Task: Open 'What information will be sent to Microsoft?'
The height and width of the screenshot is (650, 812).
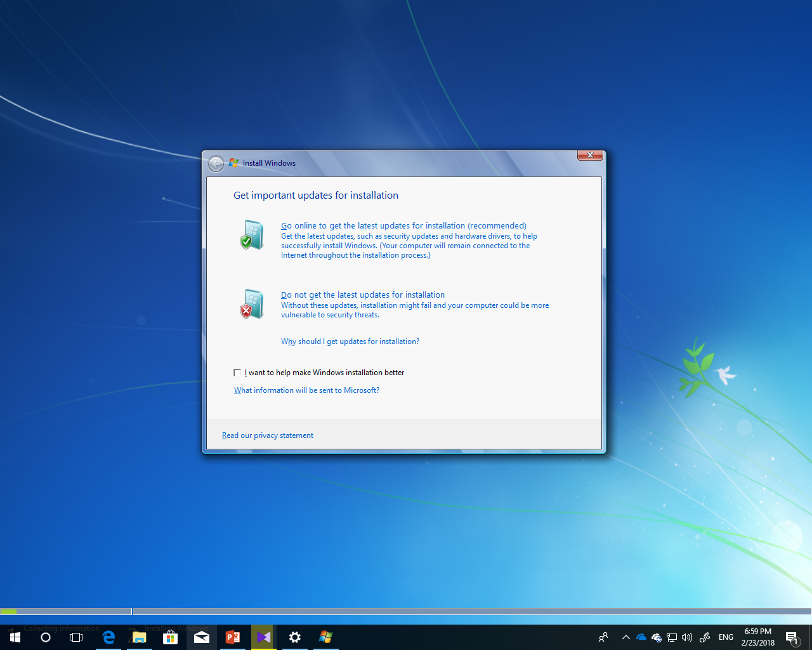Action: tap(306, 390)
